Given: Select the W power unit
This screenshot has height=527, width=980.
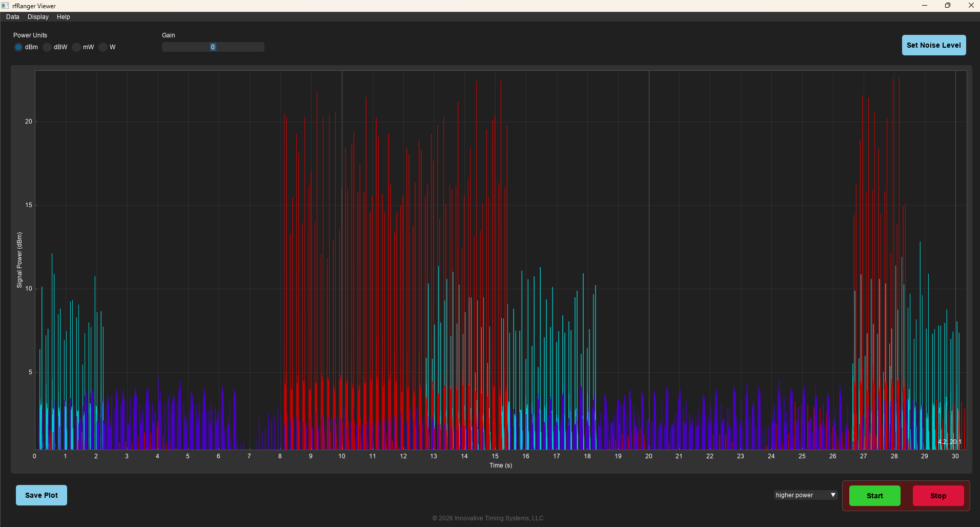Looking at the screenshot, I should point(103,47).
